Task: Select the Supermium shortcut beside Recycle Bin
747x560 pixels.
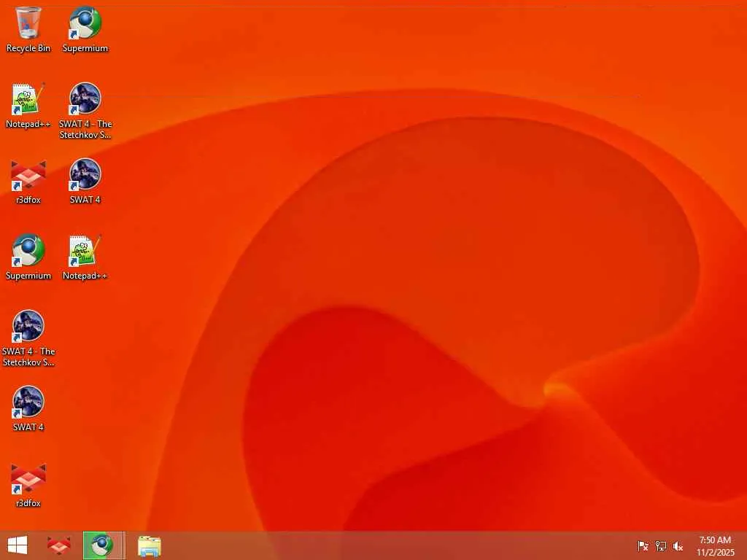Action: coord(85,29)
